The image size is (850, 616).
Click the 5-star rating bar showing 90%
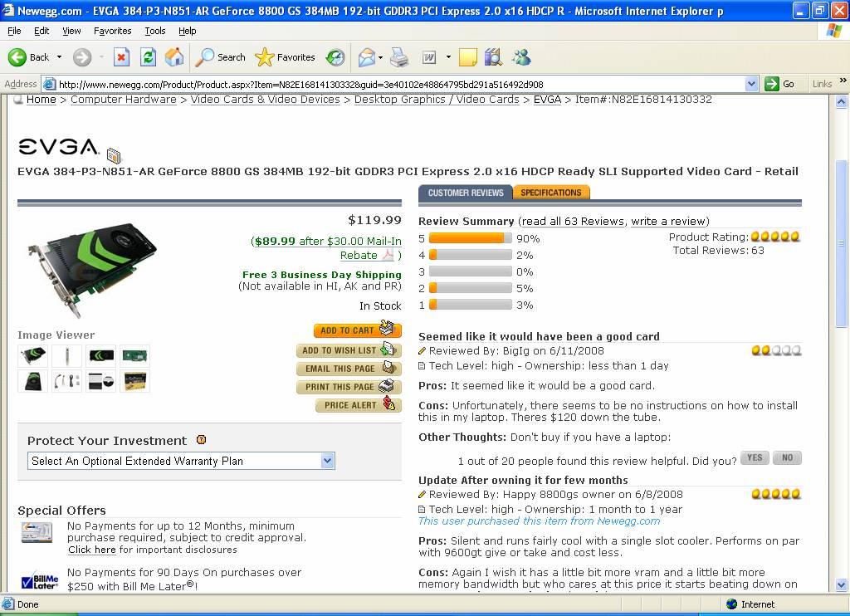(470, 238)
